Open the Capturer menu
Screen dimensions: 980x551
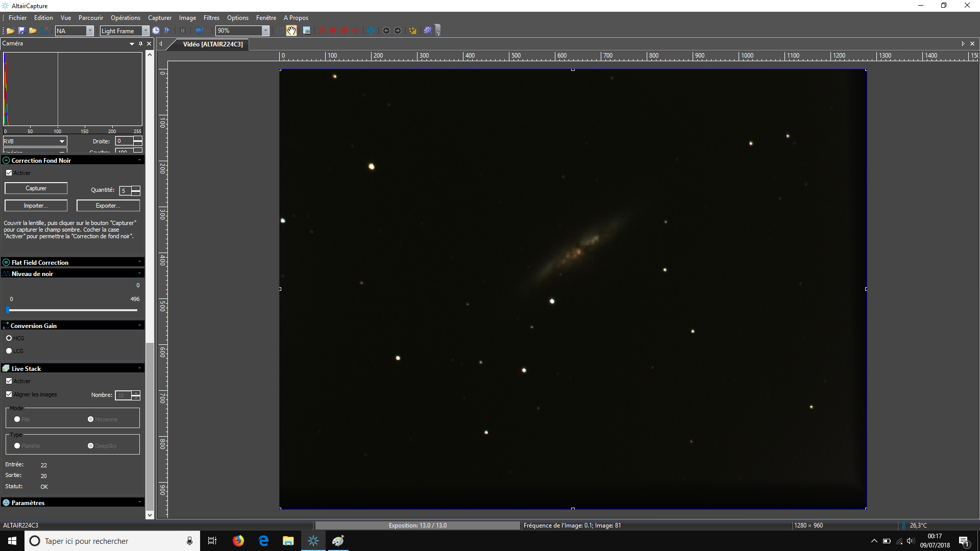(x=159, y=18)
